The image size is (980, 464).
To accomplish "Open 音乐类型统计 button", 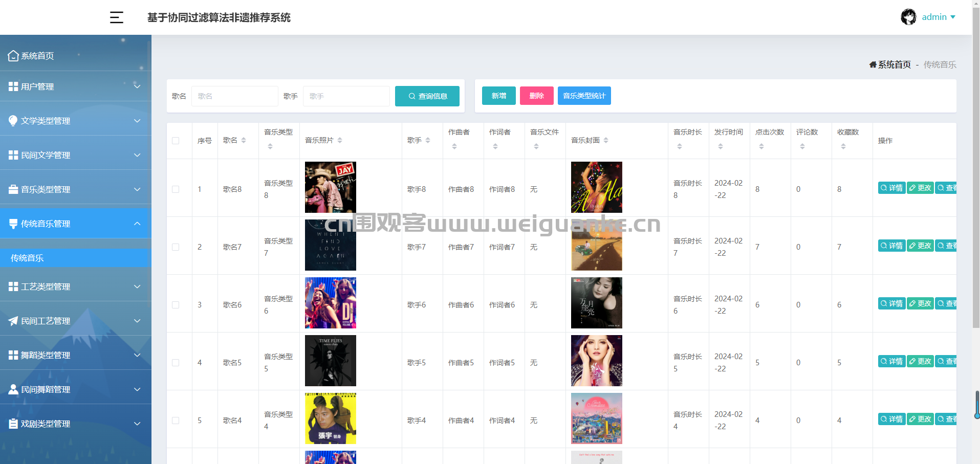I will [x=584, y=96].
